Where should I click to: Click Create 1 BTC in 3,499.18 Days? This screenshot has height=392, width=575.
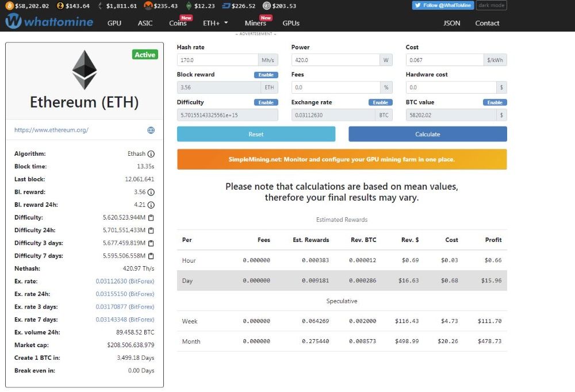pyautogui.click(x=135, y=358)
